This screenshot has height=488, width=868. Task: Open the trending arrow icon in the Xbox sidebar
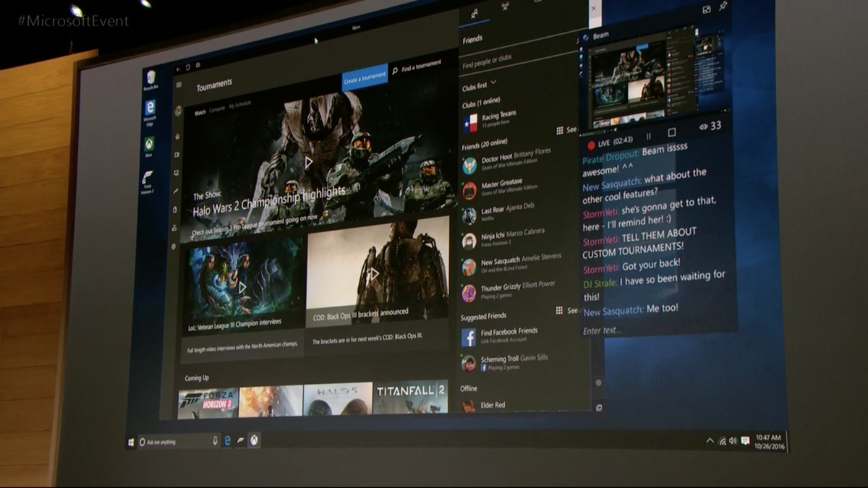pyautogui.click(x=176, y=191)
